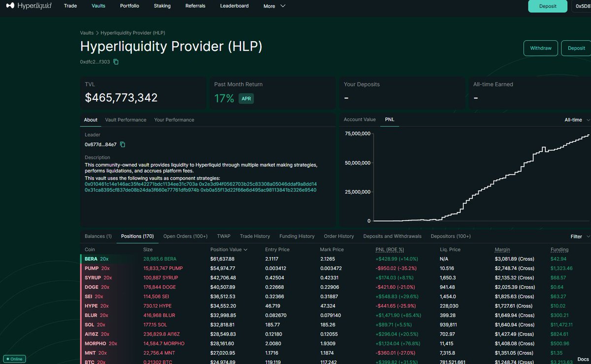The width and height of the screenshot is (591, 364).
Task: Go to Staking
Action: (162, 6)
